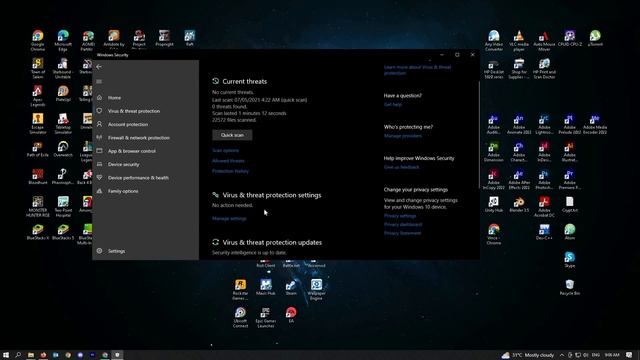Select Adobe After Effects desktop icon
The width and height of the screenshot is (640, 360).
(x=519, y=179)
